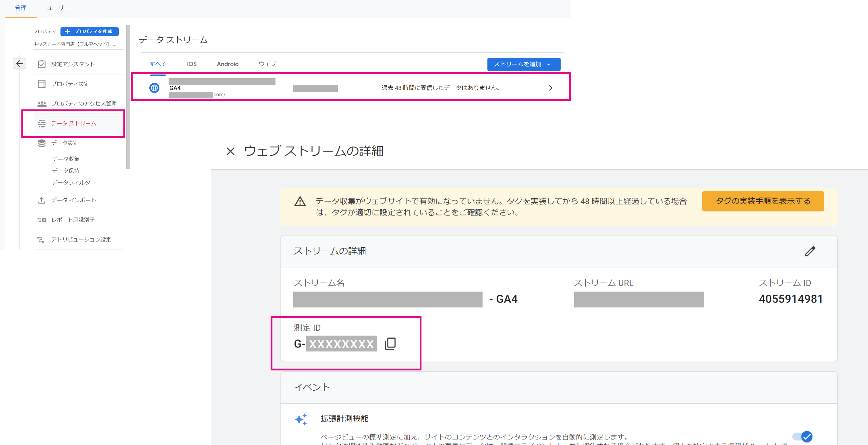Click the プロパティのアクセス管理 people icon
The image size is (868, 445).
[42, 104]
